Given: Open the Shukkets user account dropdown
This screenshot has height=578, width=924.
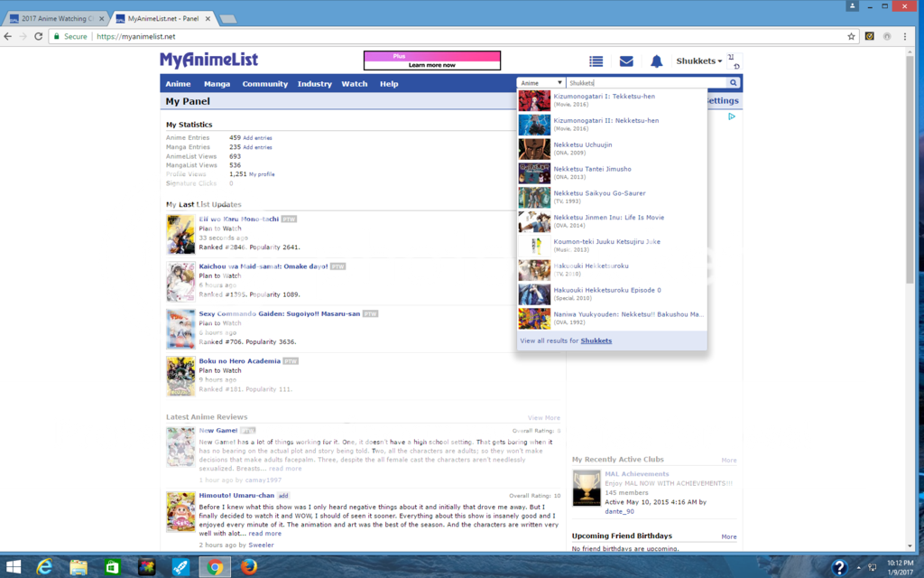Looking at the screenshot, I should tap(699, 61).
